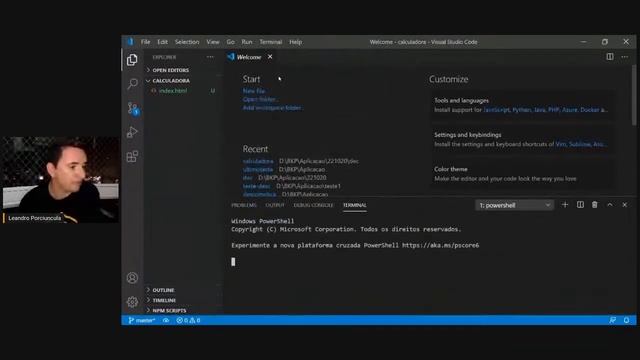640x360 pixels.
Task: Open the Run and Debug view icon
Action: (132, 132)
